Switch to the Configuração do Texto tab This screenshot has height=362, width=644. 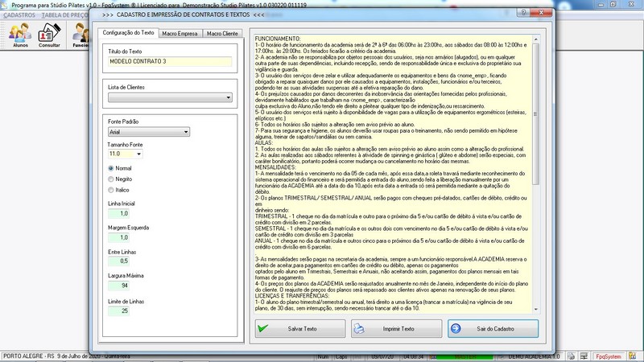click(x=128, y=33)
